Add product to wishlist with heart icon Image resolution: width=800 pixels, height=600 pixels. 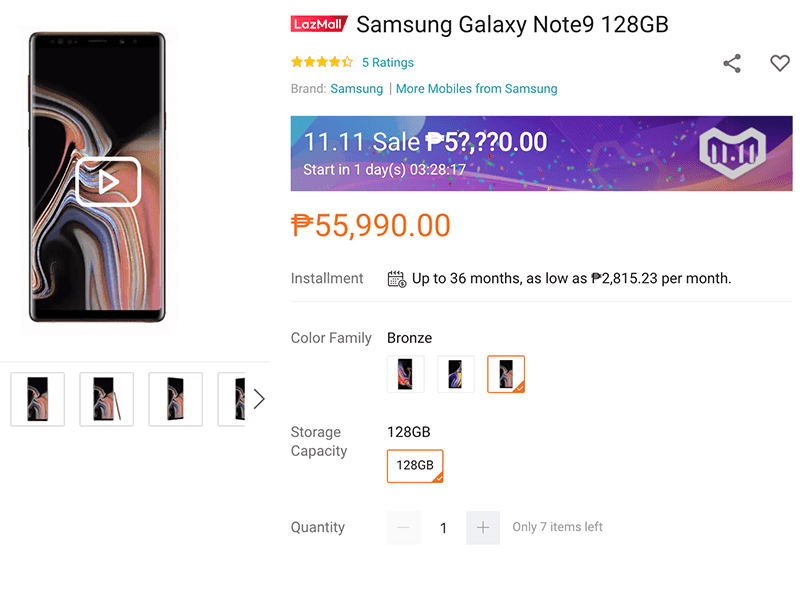point(780,63)
